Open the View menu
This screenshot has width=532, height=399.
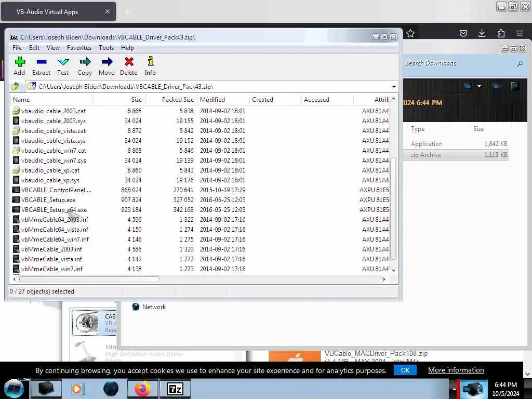pyautogui.click(x=53, y=48)
